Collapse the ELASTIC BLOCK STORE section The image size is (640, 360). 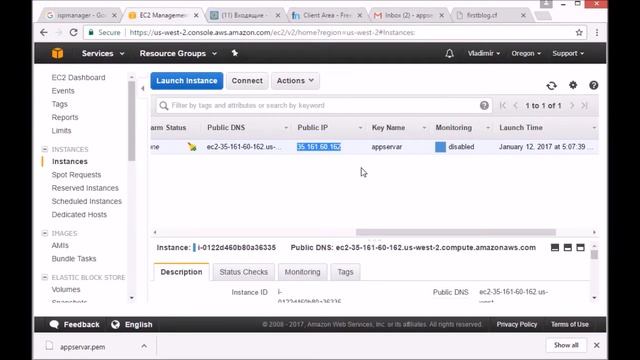44,278
